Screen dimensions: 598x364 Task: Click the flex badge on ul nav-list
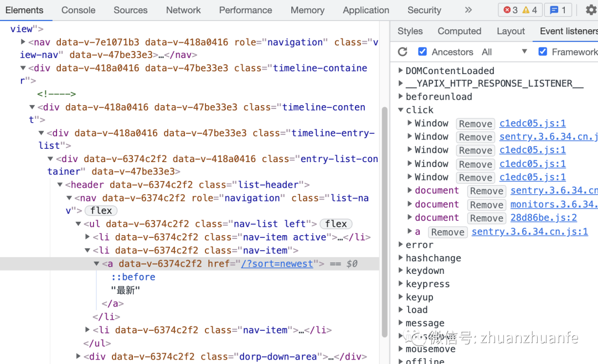(336, 223)
